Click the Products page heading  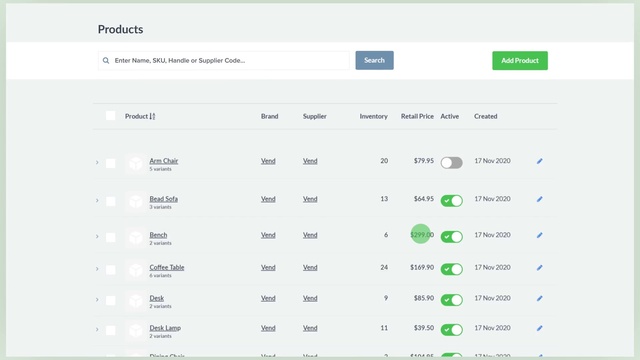120,29
